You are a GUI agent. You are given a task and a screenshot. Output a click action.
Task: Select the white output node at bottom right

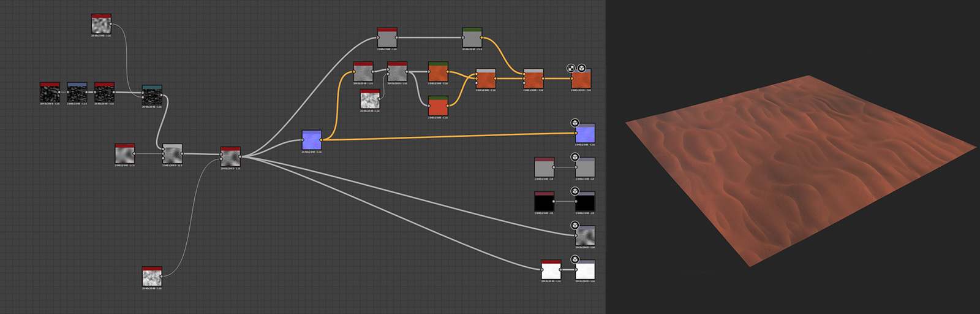(x=585, y=270)
